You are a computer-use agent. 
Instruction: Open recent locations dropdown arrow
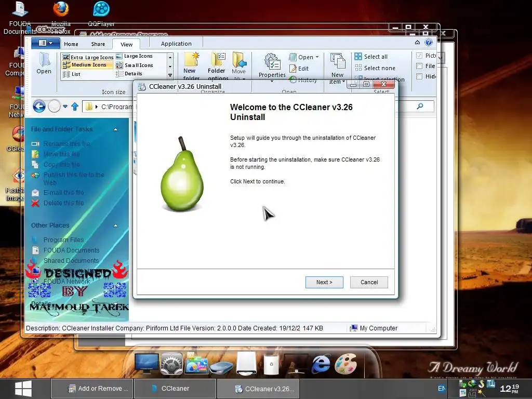65,107
